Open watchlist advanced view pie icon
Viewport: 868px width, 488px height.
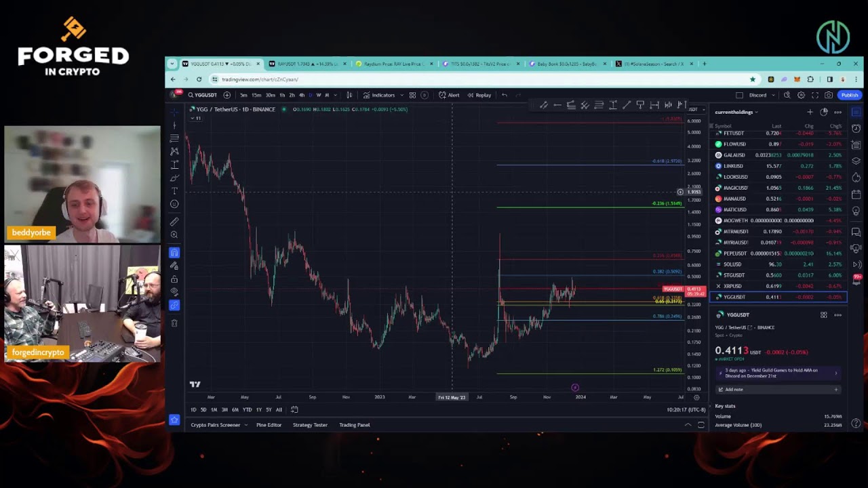(x=824, y=112)
